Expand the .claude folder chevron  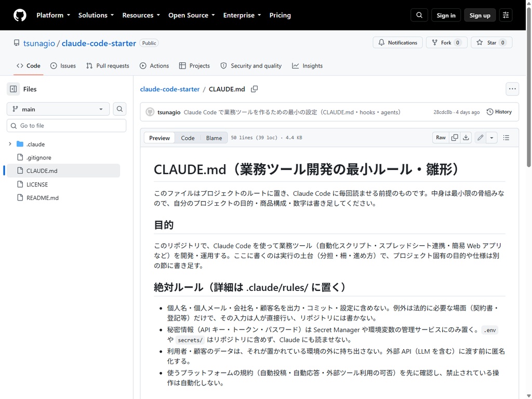(10, 144)
